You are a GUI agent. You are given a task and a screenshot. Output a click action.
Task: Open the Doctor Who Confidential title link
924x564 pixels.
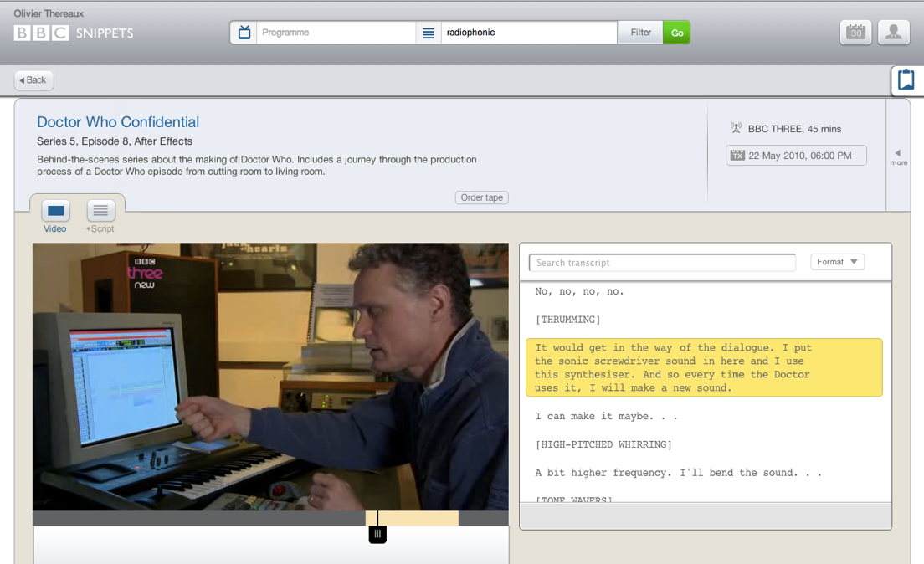(x=118, y=122)
